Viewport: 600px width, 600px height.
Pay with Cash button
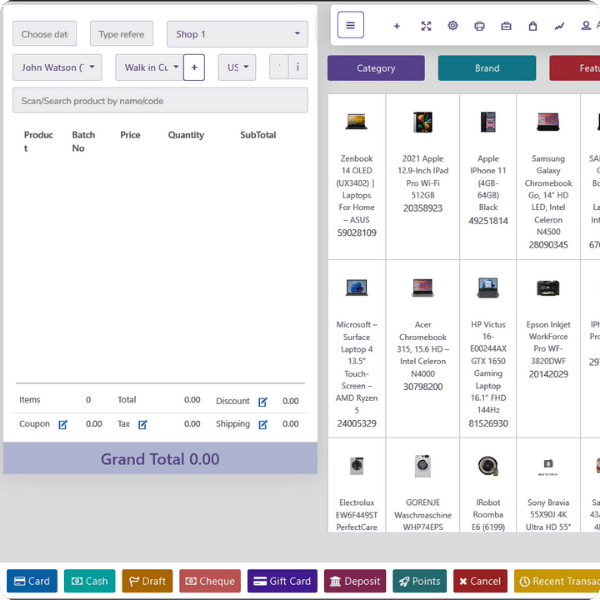click(x=89, y=581)
